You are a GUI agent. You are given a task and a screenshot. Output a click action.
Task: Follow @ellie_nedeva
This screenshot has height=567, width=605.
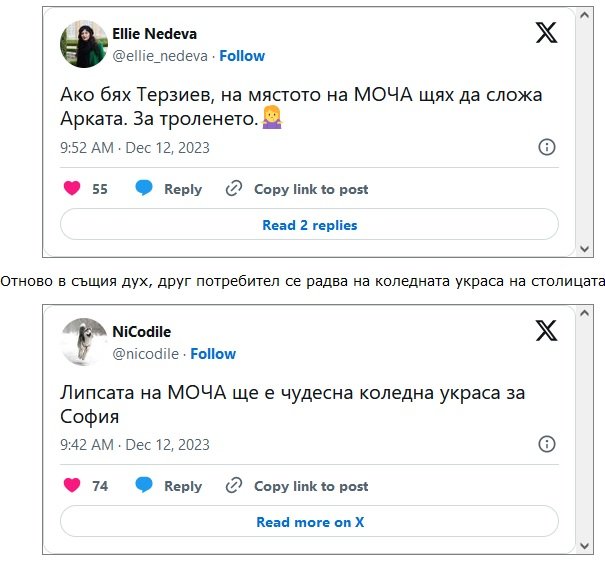tap(242, 56)
